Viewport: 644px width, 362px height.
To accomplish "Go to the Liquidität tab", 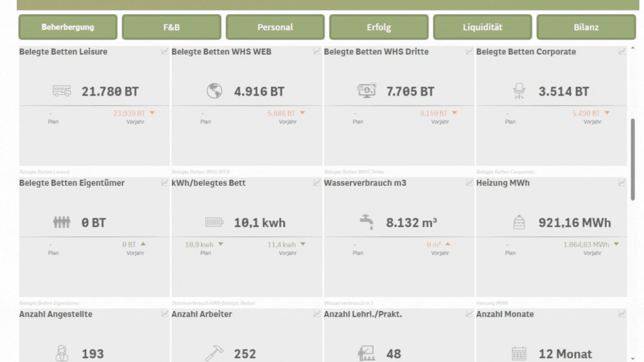I will [482, 27].
